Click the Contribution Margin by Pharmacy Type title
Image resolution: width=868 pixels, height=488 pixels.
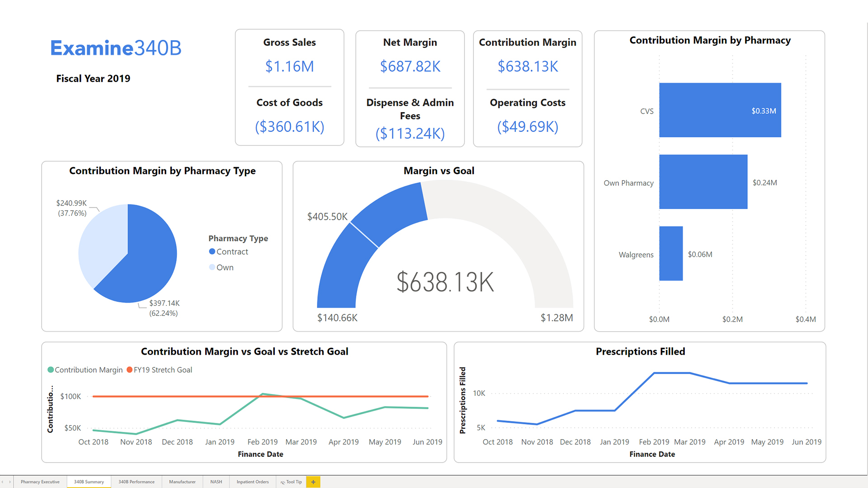[x=162, y=171]
